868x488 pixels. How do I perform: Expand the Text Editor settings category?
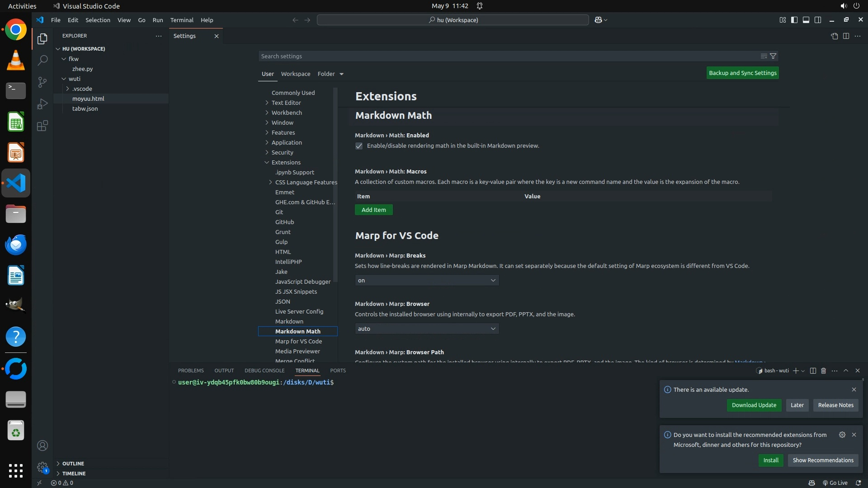click(x=286, y=103)
